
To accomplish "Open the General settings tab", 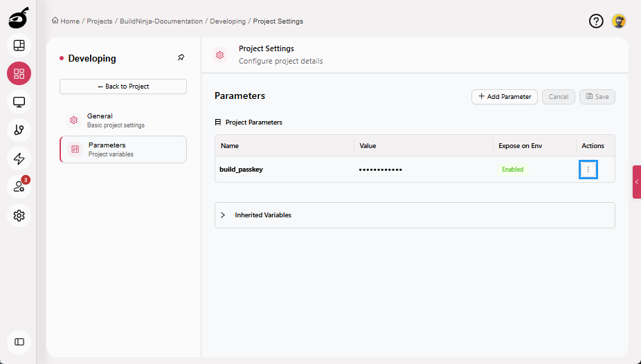I will coord(123,120).
